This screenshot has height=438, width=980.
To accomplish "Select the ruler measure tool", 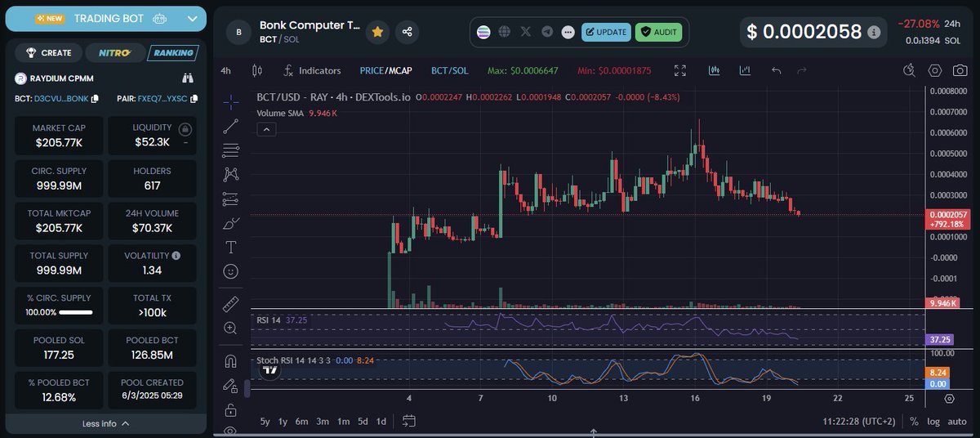I will (x=230, y=304).
